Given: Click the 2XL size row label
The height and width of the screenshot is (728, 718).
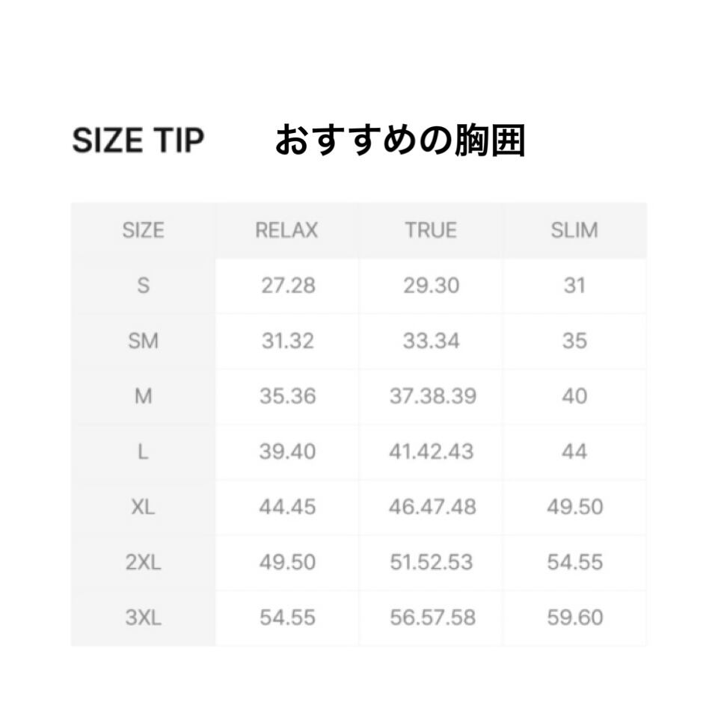Looking at the screenshot, I should 143,562.
